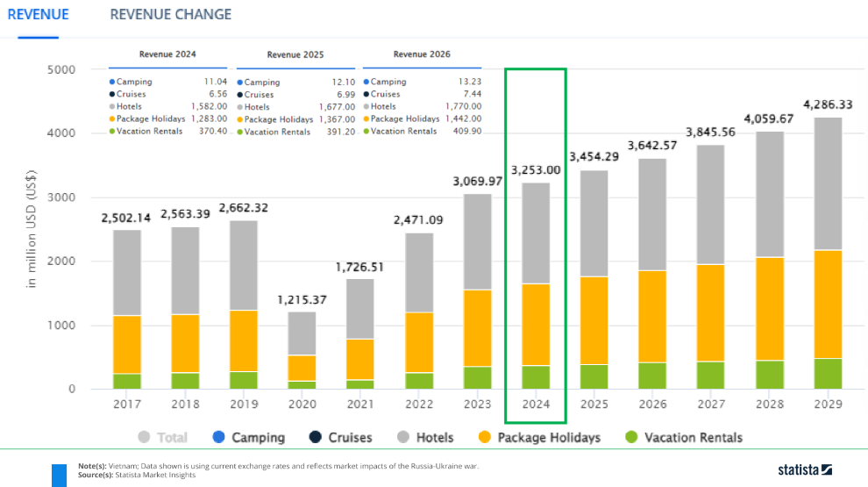The image size is (868, 487).
Task: Click Package Holidays orange legend dot
Action: click(x=484, y=437)
